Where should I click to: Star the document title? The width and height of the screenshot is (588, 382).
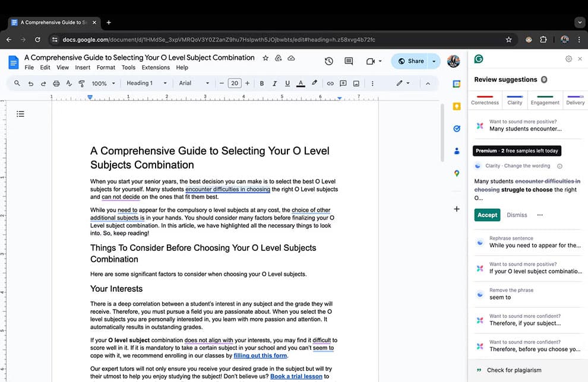(265, 58)
